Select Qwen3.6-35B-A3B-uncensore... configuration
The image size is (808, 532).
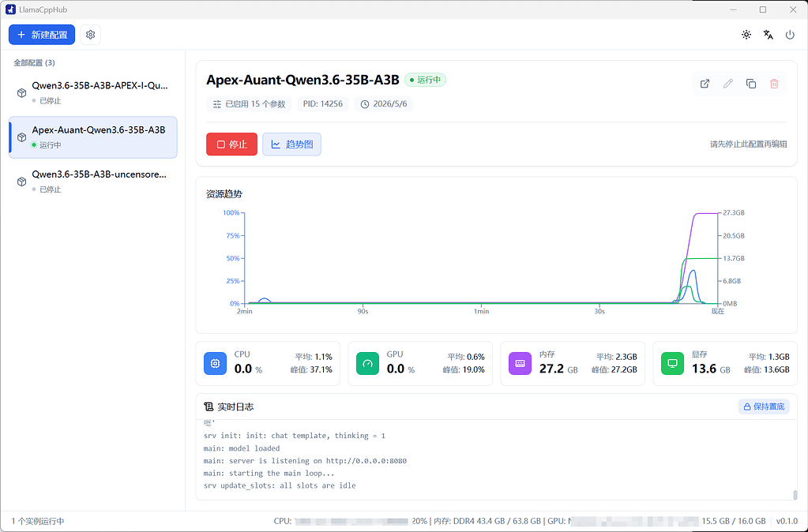(93, 182)
